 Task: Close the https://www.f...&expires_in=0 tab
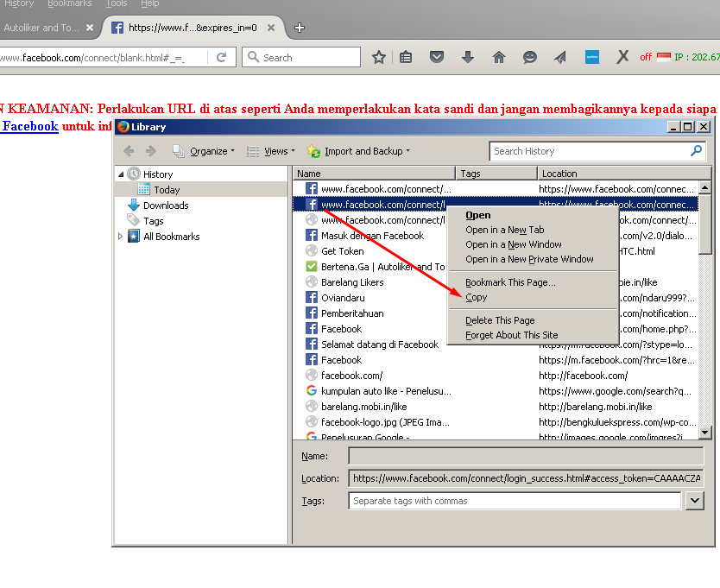271,28
